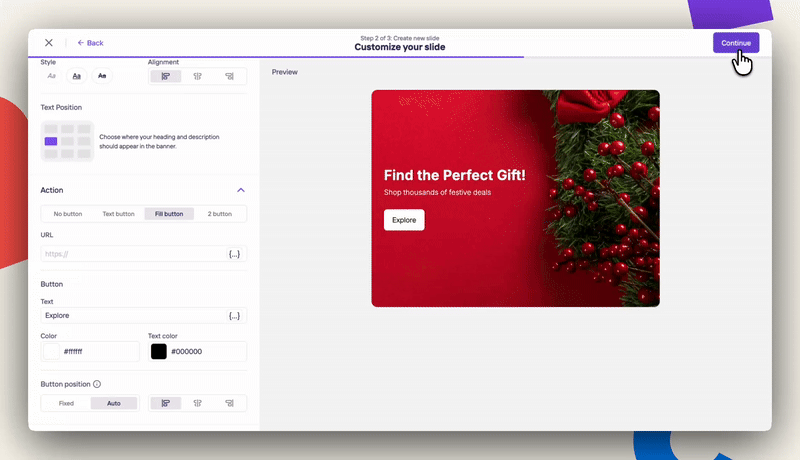Viewport: 800px width, 460px height.
Task: Click the Preview label
Action: pyautogui.click(x=285, y=72)
